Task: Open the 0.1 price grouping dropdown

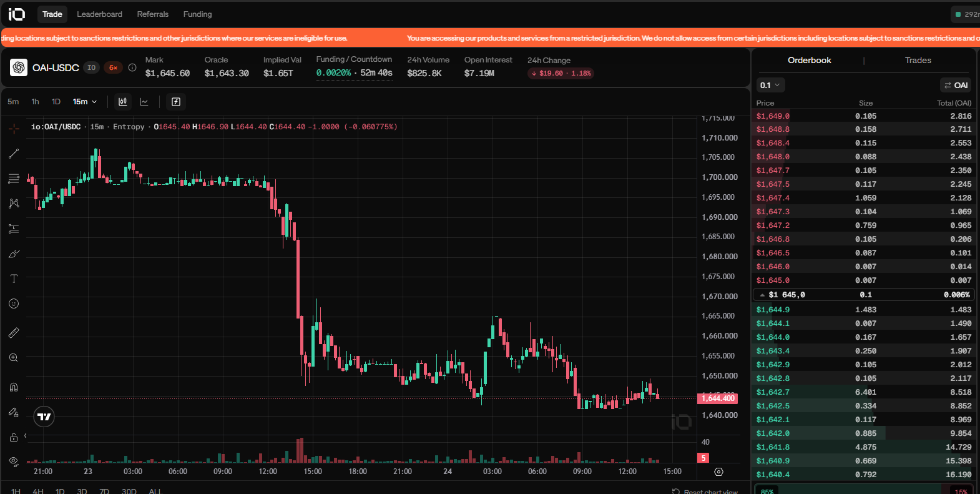Action: click(x=770, y=85)
